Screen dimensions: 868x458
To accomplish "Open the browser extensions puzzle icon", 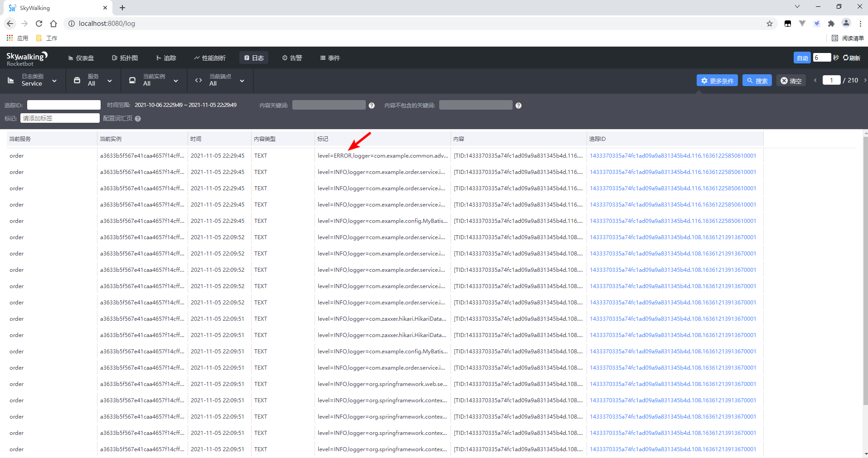I will pyautogui.click(x=831, y=24).
